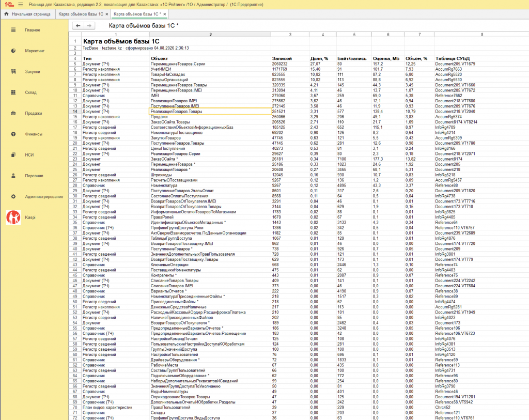Select column header 2 of the spreadsheet
The height and width of the screenshot is (420, 529).
210,35
